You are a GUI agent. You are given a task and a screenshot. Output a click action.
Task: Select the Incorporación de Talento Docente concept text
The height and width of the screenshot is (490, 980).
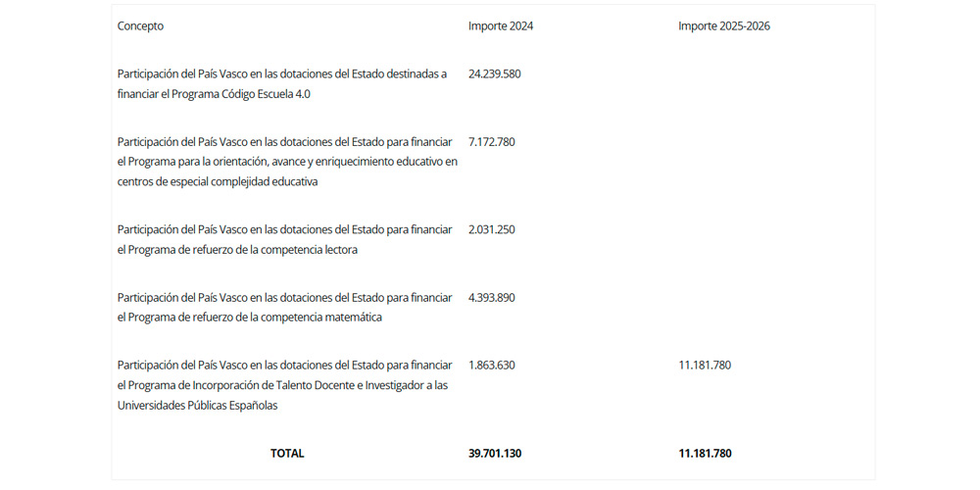click(x=285, y=385)
